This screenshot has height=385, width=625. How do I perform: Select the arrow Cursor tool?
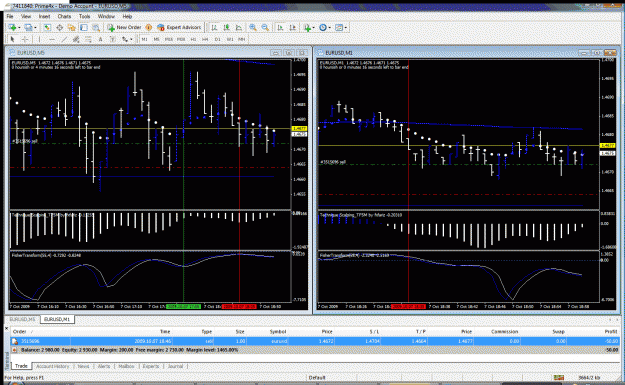click(12, 39)
